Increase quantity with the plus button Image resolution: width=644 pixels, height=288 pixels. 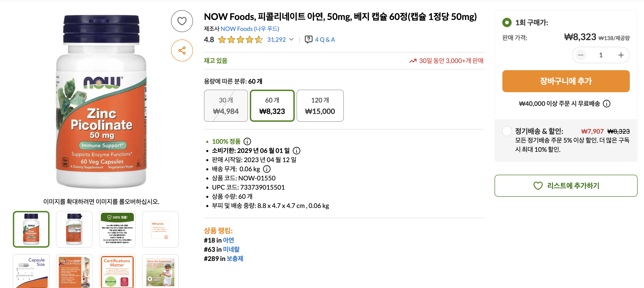click(621, 55)
